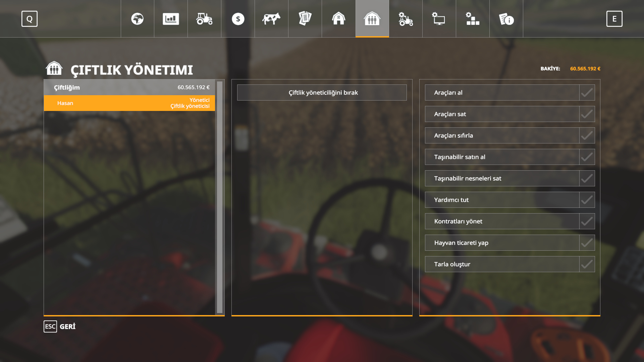Toggle the Yardımcı tut permission checkbox
The height and width of the screenshot is (362, 644).
pyautogui.click(x=587, y=200)
